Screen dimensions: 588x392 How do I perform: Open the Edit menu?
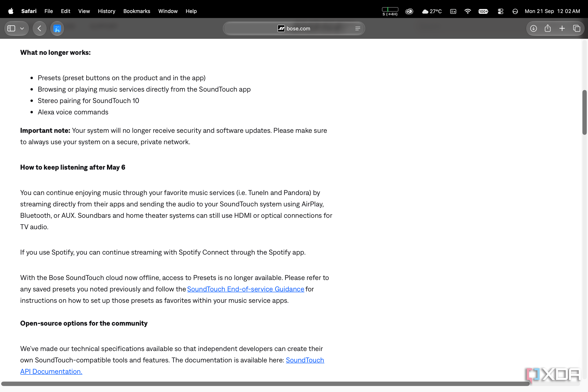tap(66, 11)
